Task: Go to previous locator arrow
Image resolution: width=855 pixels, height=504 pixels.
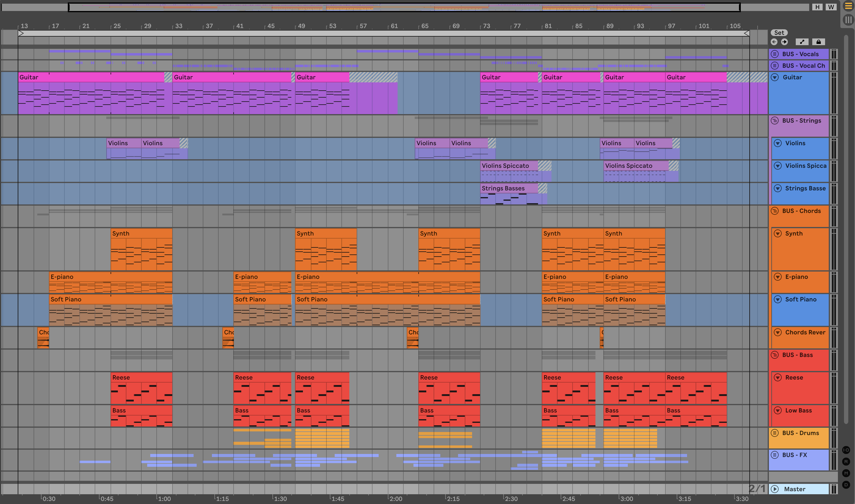Action: coord(774,42)
